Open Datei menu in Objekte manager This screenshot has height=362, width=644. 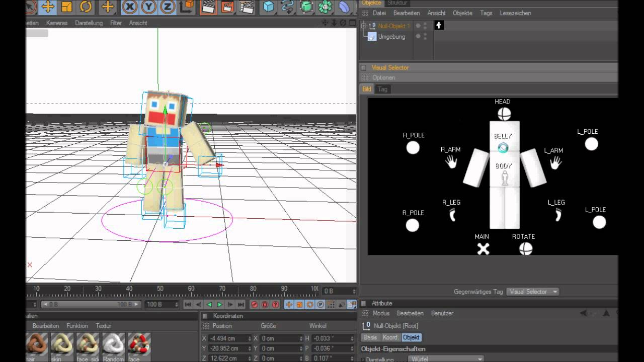379,13
